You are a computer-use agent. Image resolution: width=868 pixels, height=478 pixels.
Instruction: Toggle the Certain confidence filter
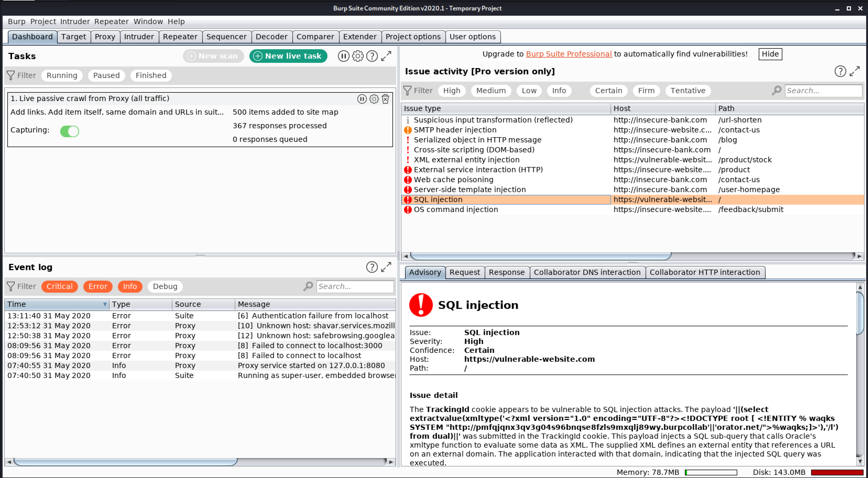(608, 91)
